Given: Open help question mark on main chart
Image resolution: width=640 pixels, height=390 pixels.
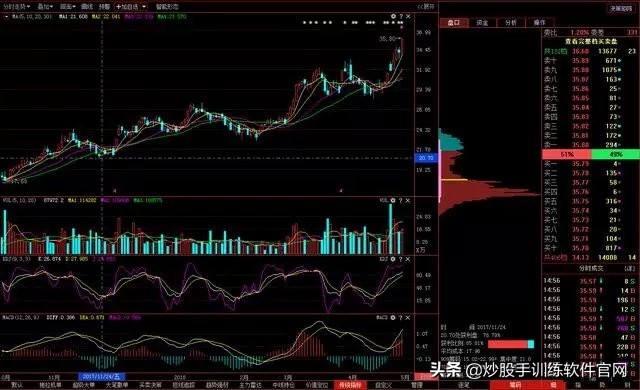Looking at the screenshot, I should [401, 16].
